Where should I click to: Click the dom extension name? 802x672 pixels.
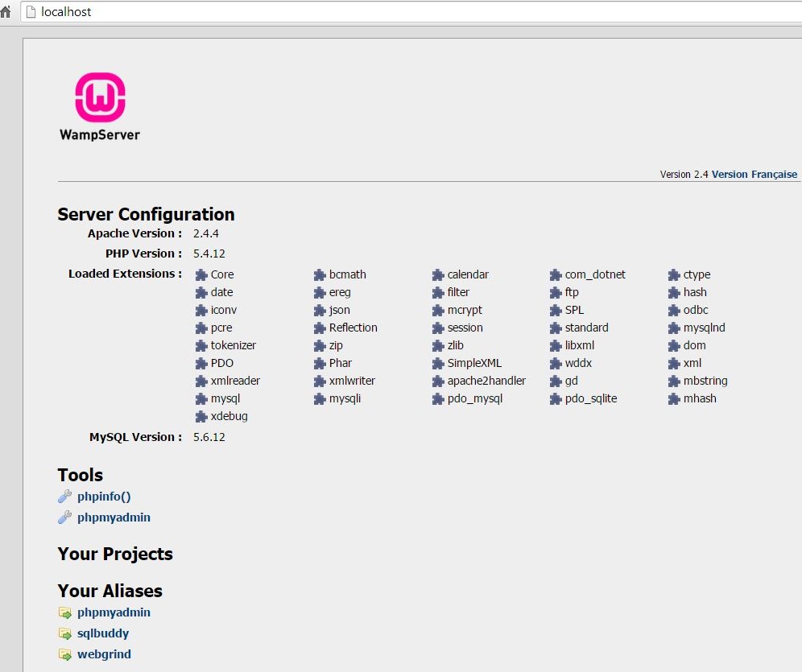(695, 345)
